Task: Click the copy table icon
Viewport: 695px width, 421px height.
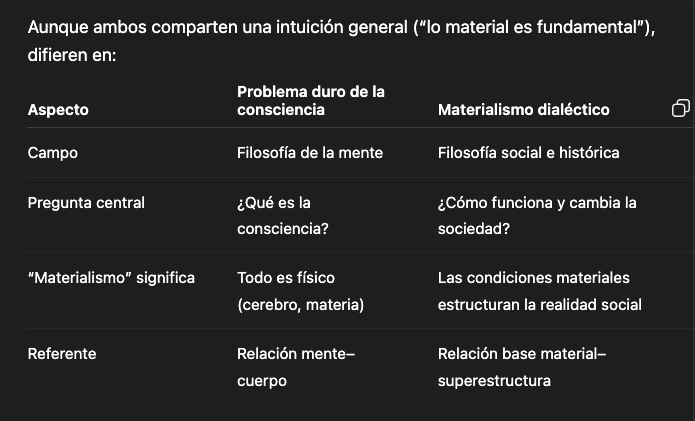Action: pos(680,108)
